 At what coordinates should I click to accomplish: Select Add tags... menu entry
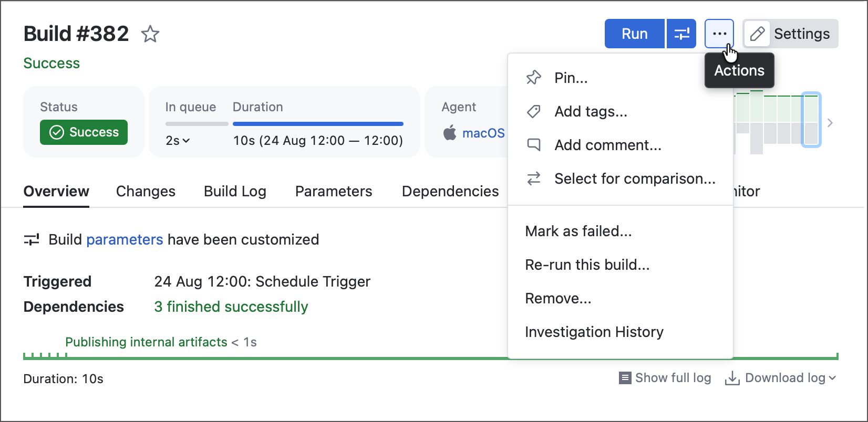coord(621,111)
